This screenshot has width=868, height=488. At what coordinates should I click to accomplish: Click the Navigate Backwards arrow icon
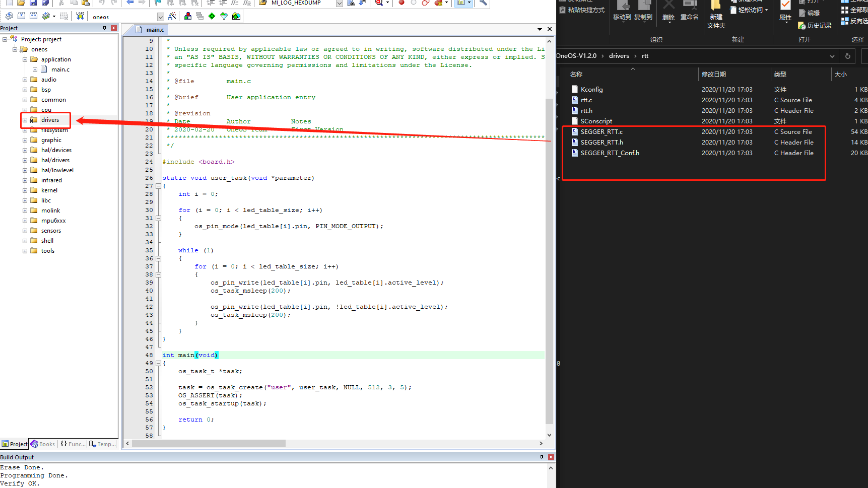pyautogui.click(x=130, y=3)
